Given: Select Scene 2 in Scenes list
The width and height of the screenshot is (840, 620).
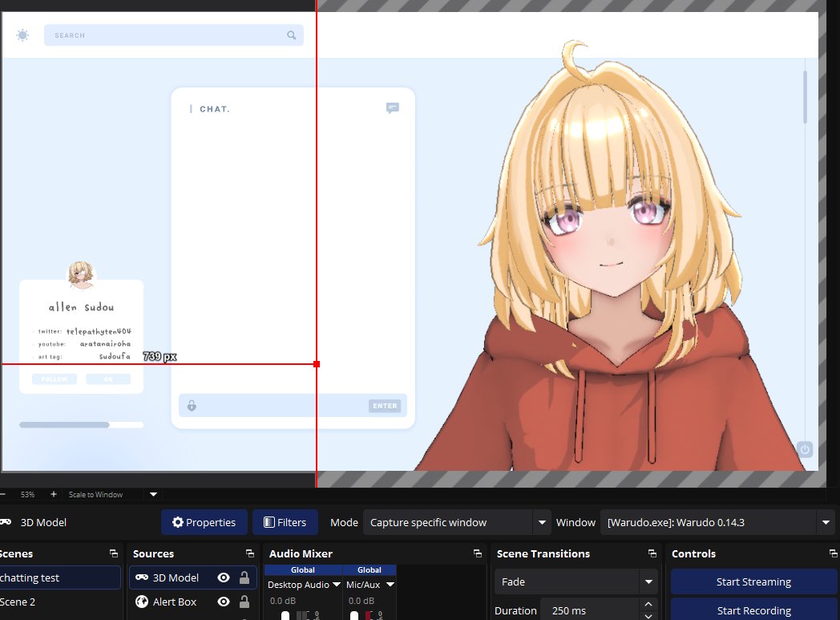Looking at the screenshot, I should coord(60,602).
